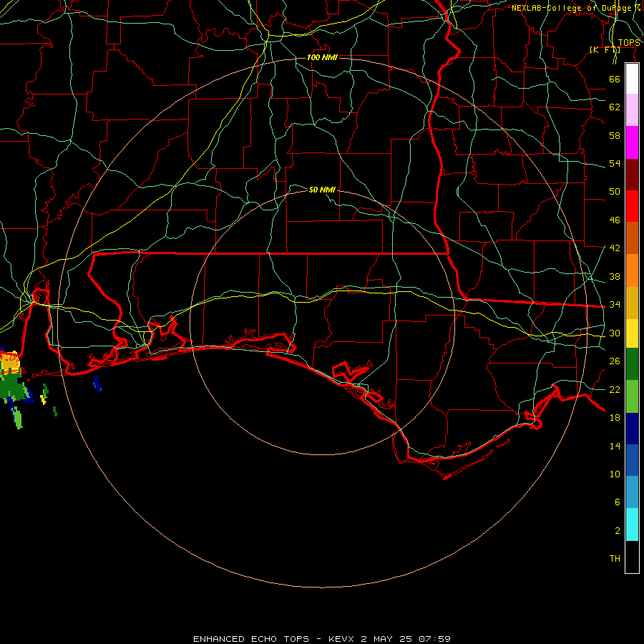Image resolution: width=644 pixels, height=644 pixels.
Task: Click the legend value '22'
Action: pos(615,389)
